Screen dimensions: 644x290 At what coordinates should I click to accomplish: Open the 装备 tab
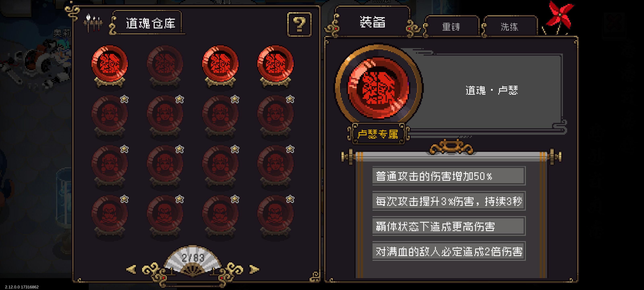(372, 22)
